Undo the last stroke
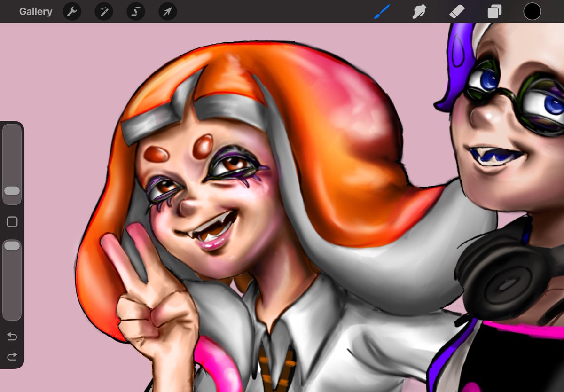Viewport: 564px width, 392px height. point(12,337)
